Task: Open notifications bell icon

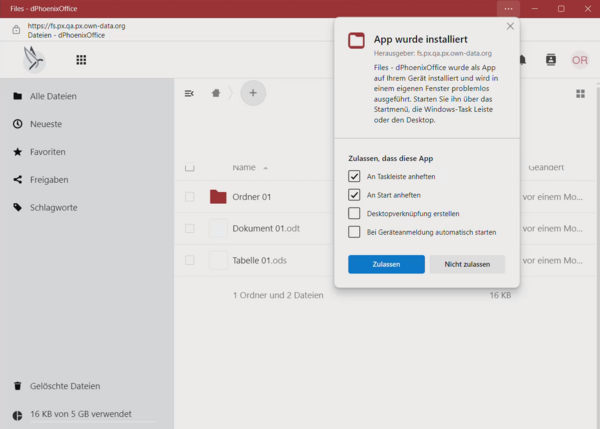Action: tap(523, 60)
